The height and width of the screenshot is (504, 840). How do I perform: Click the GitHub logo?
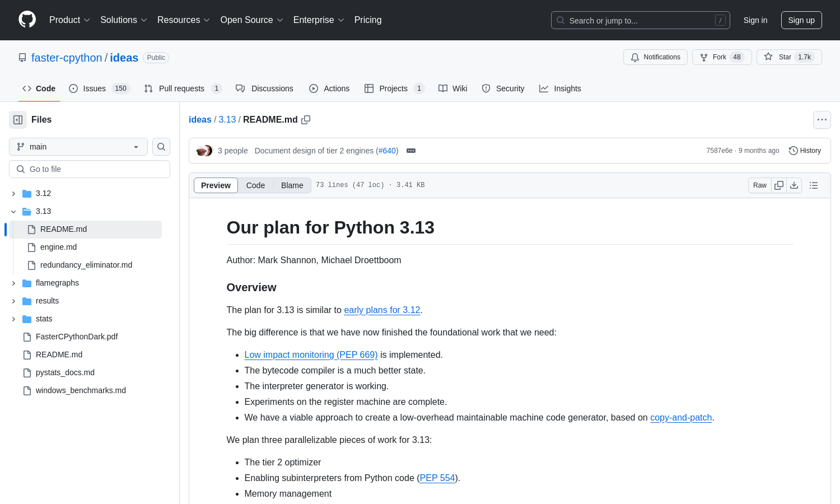click(27, 20)
